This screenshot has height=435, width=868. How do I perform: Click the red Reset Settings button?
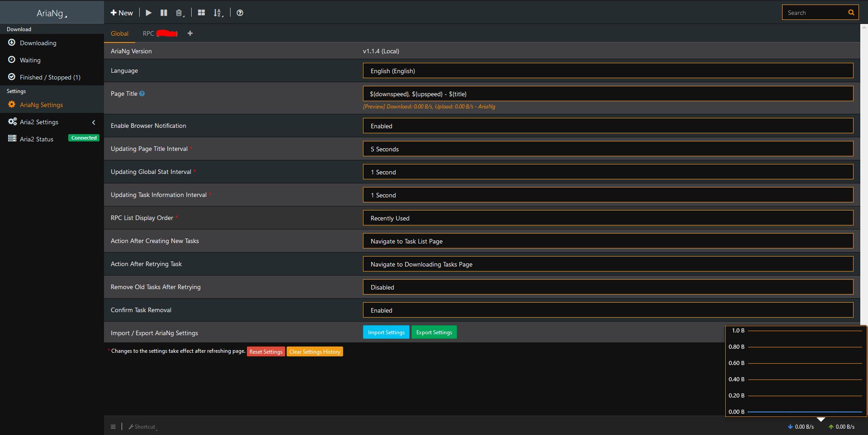point(266,352)
